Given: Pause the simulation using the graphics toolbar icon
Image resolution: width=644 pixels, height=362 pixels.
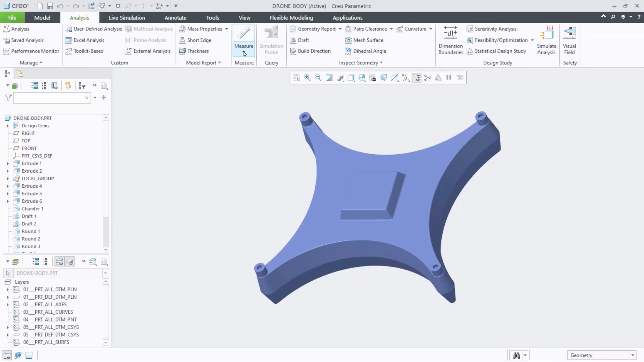Looking at the screenshot, I should click(449, 78).
